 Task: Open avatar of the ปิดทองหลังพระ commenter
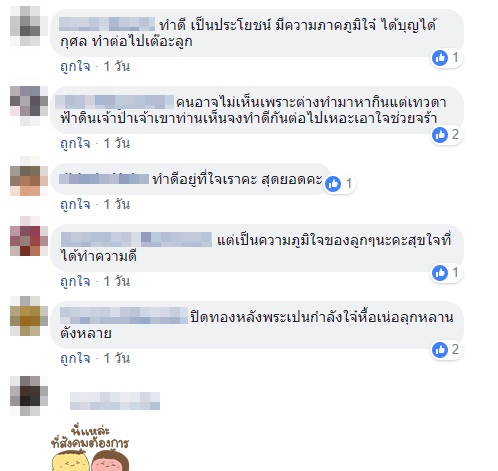(x=29, y=316)
